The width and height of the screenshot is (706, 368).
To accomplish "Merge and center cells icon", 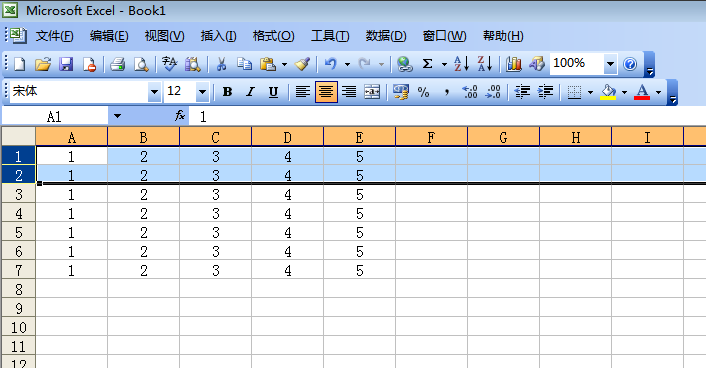I will [372, 92].
